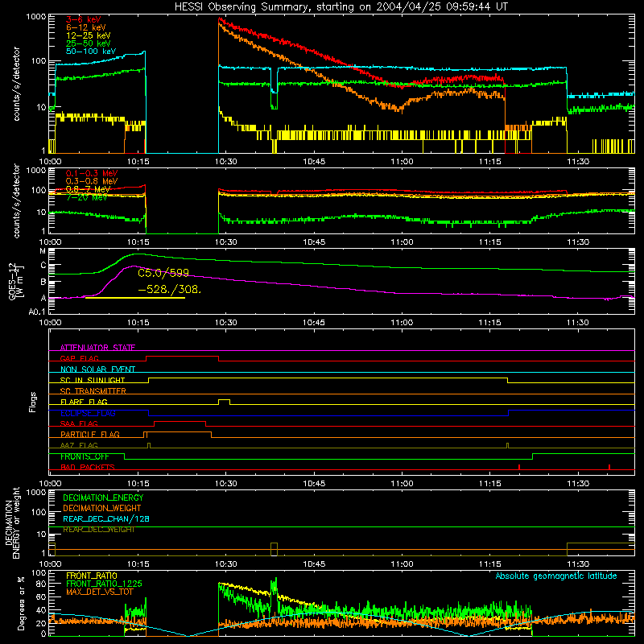Select the 50-100 keV legend label
The width and height of the screenshot is (644, 644).
tap(91, 52)
